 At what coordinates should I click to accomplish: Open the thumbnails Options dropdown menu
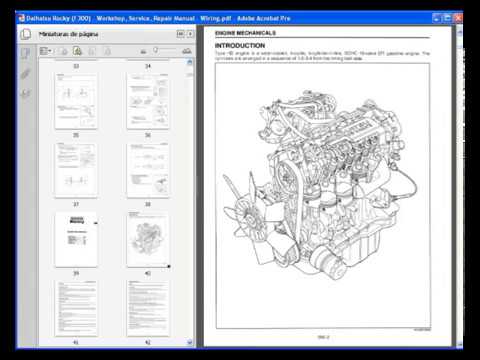(46, 51)
